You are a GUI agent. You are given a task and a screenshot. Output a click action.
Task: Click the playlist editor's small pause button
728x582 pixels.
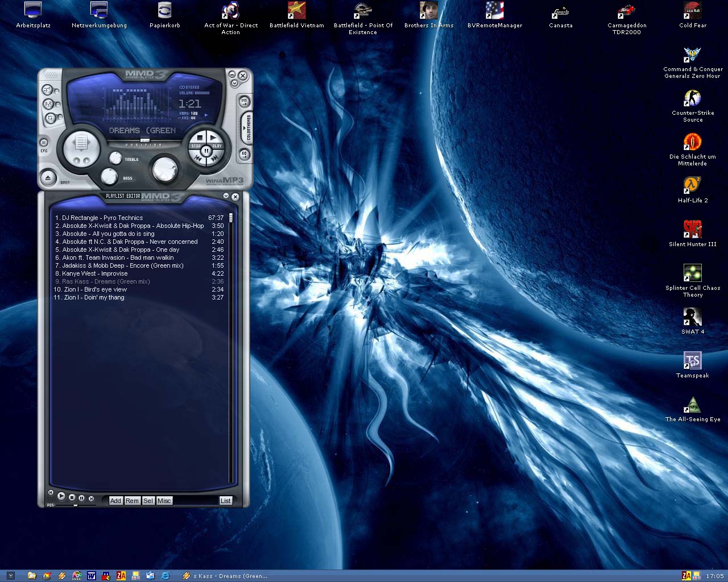pos(81,498)
